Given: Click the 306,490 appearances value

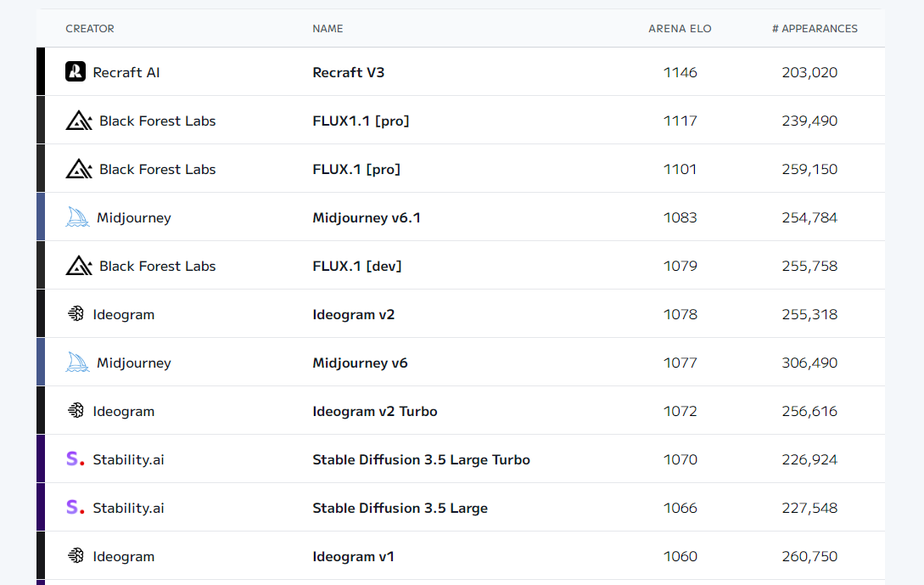Looking at the screenshot, I should tap(809, 363).
